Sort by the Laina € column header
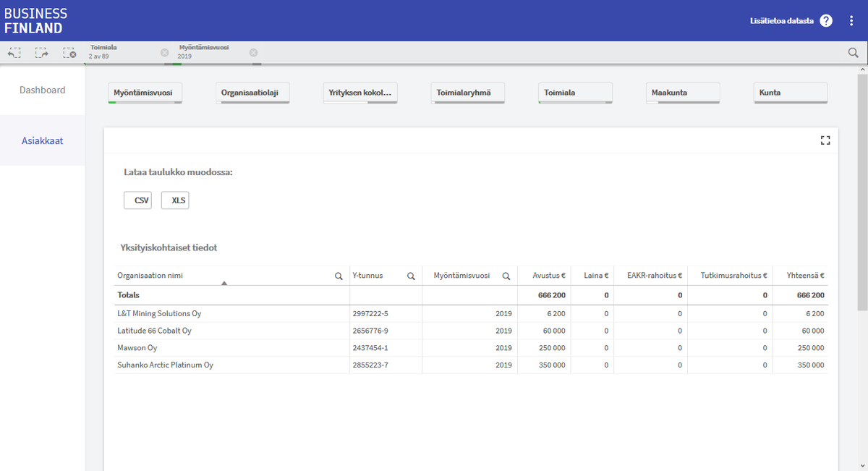 [x=596, y=276]
